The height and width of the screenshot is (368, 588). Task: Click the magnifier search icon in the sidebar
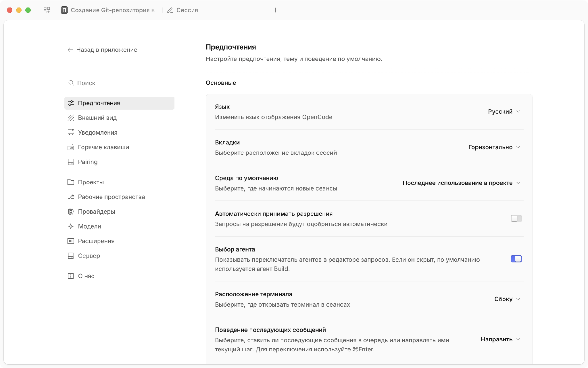[x=71, y=83]
